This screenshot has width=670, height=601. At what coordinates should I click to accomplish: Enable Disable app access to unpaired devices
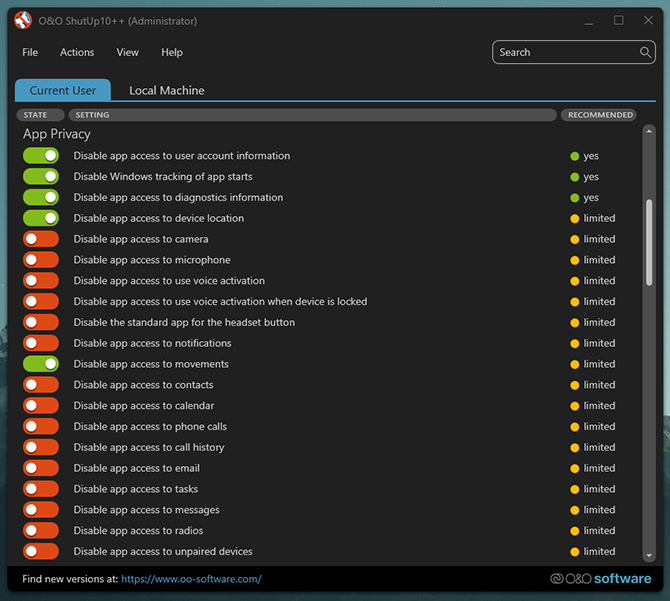click(41, 551)
